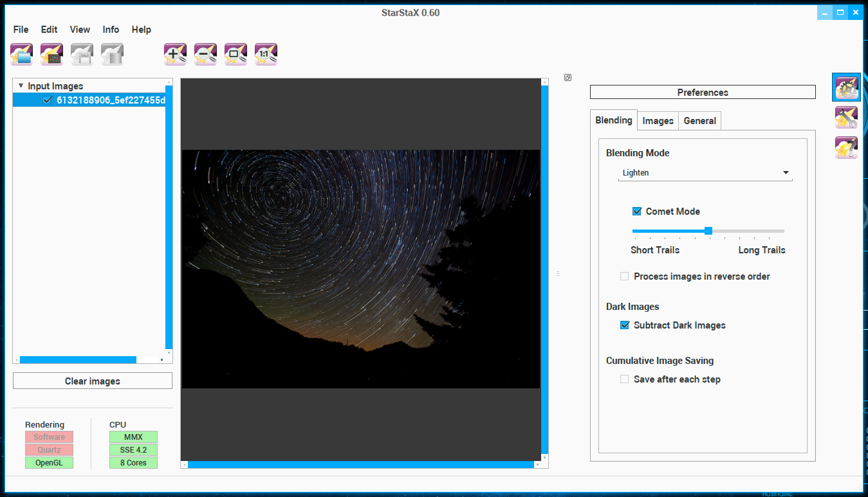
Task: Open the Lighten blending mode dropdown
Action: [705, 173]
